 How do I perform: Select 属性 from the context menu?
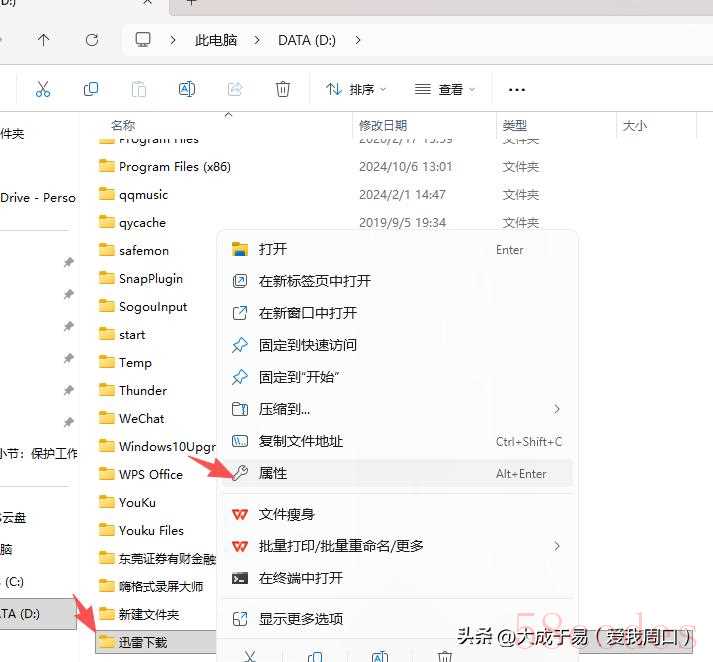pyautogui.click(x=273, y=473)
